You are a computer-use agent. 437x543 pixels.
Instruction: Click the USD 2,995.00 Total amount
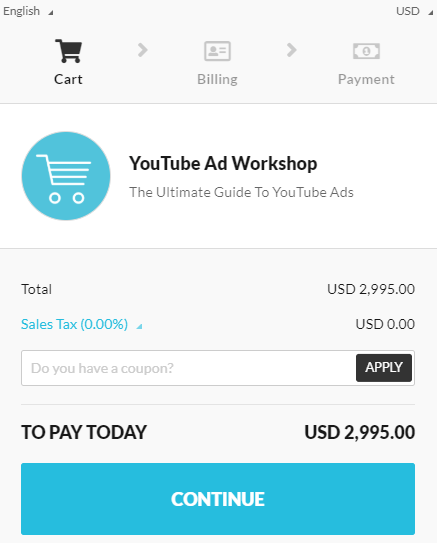(x=371, y=289)
